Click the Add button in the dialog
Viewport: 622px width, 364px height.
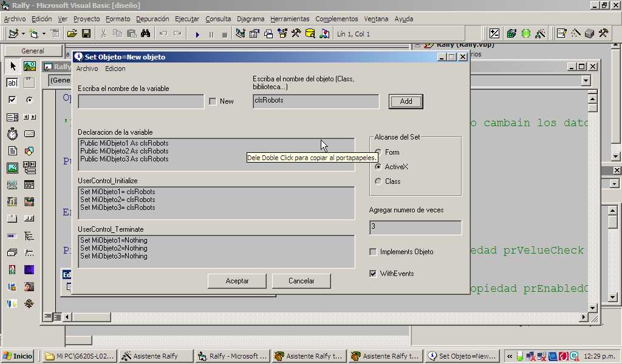pos(406,101)
